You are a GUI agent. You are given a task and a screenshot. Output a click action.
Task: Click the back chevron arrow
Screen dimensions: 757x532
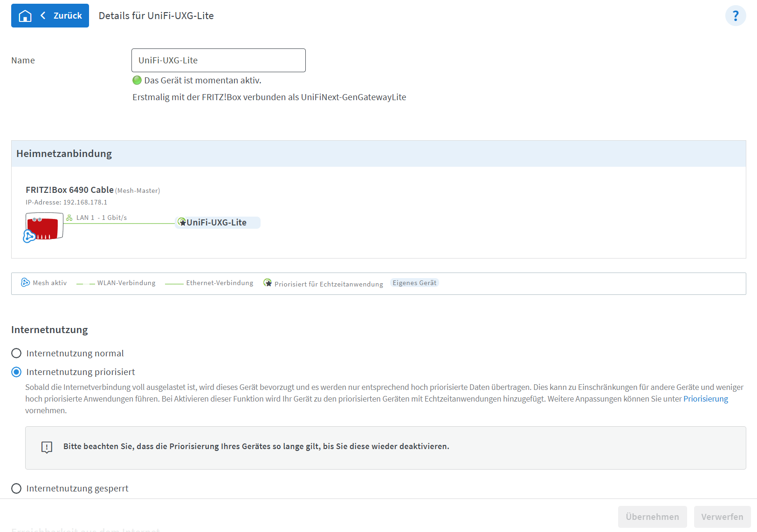click(43, 15)
